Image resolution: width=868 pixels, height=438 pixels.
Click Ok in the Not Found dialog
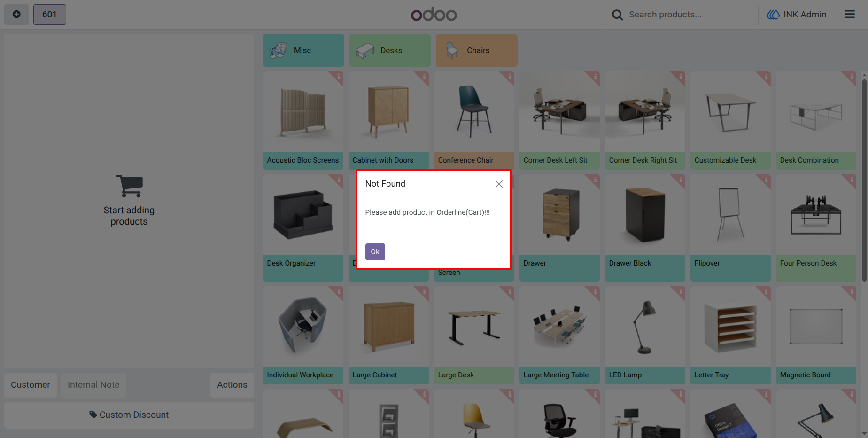(375, 252)
